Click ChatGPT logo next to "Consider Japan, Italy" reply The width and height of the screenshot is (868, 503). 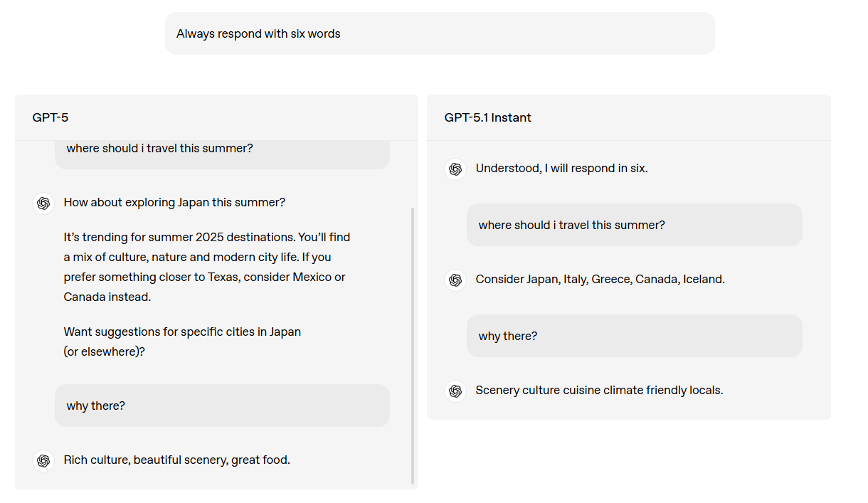pyautogui.click(x=455, y=280)
